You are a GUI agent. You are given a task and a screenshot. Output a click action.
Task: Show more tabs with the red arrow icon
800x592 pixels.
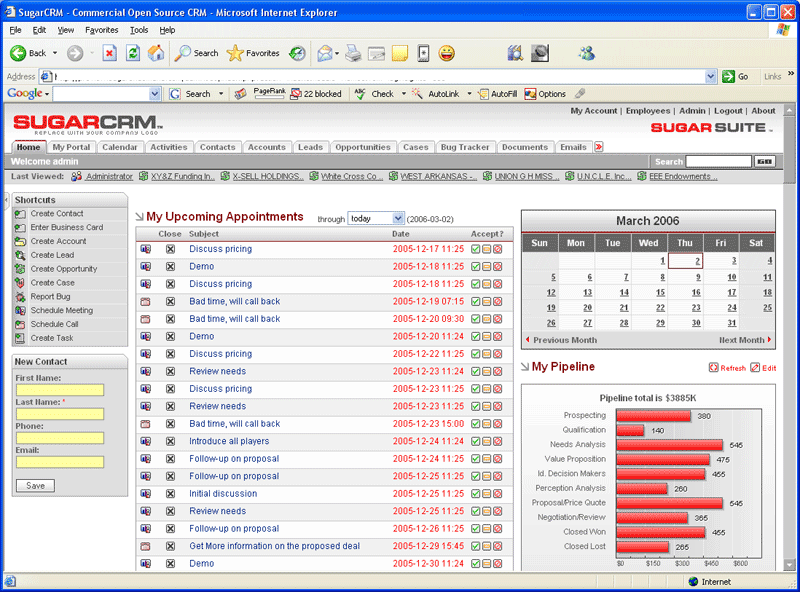click(599, 147)
